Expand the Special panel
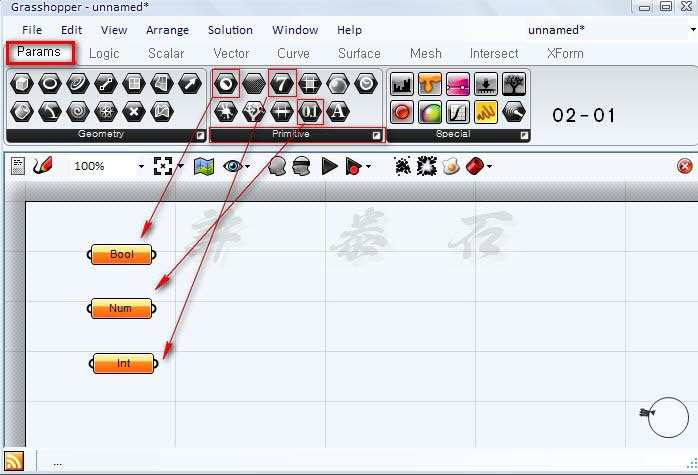698x475 pixels. [x=524, y=134]
